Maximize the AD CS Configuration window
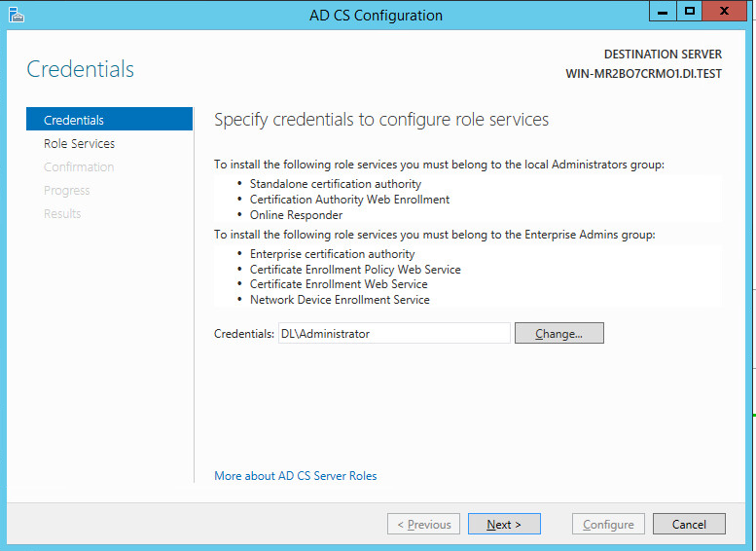Viewport: 756px width, 551px height. [x=690, y=12]
